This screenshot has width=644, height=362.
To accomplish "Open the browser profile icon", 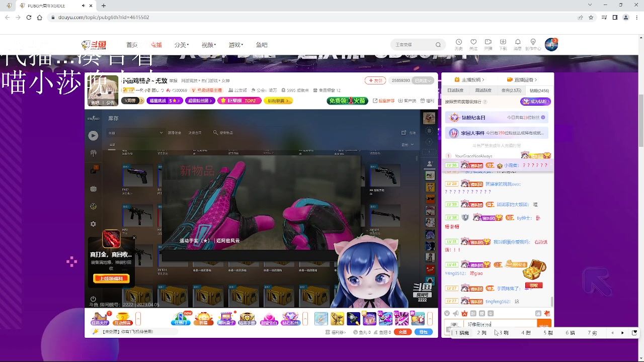I will [x=626, y=17].
